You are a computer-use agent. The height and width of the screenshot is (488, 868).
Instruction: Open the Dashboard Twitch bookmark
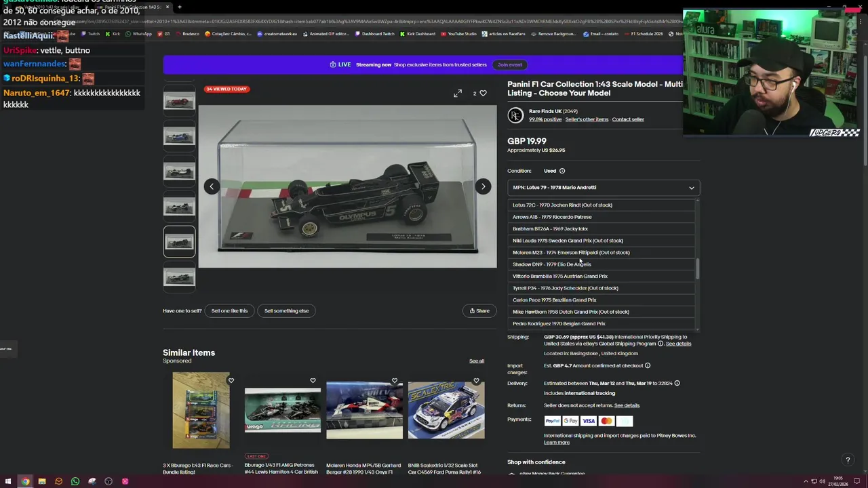coord(375,34)
